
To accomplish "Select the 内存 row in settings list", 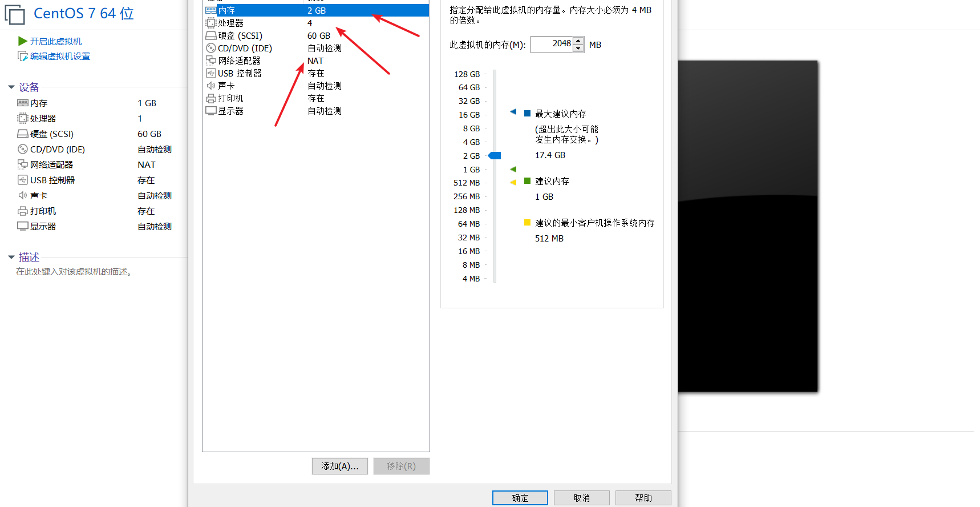I will [x=317, y=10].
